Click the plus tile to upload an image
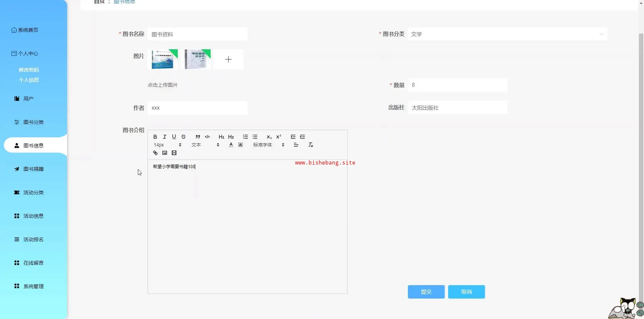The height and width of the screenshot is (319, 644). [228, 59]
